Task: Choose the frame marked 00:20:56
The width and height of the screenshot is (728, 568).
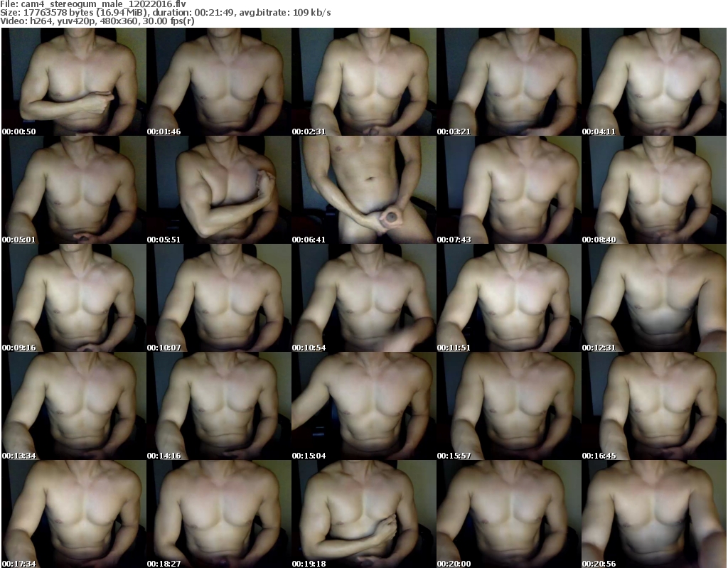Action: [654, 514]
